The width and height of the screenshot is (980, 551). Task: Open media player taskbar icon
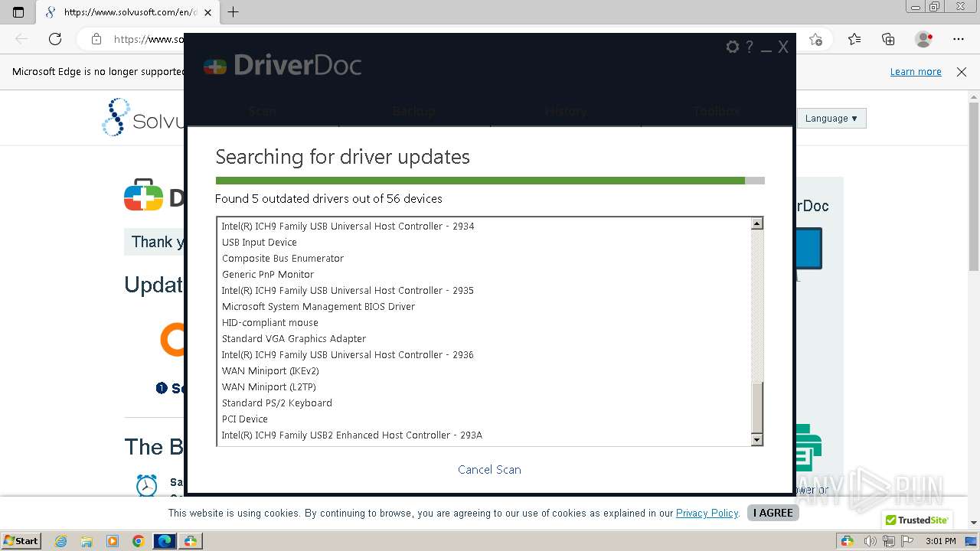coord(113,541)
